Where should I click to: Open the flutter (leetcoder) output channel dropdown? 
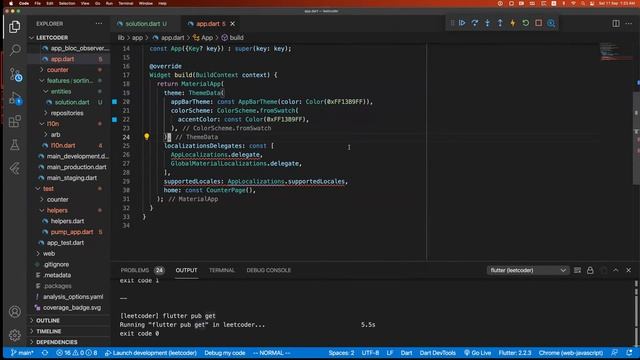(x=528, y=270)
